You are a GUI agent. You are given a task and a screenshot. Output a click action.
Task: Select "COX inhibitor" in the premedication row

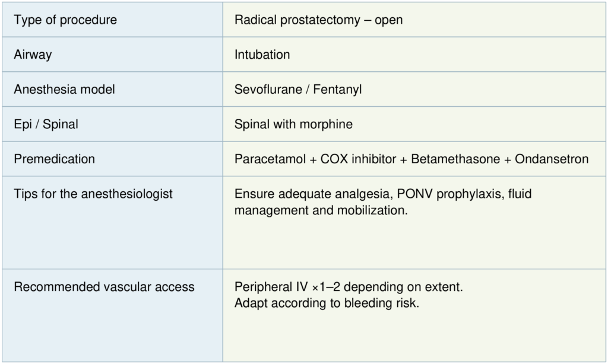point(358,159)
